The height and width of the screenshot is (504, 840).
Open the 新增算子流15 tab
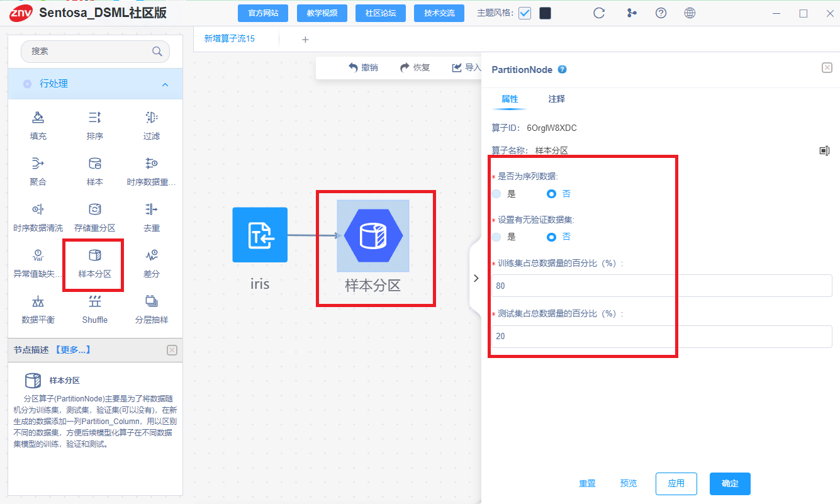[230, 39]
